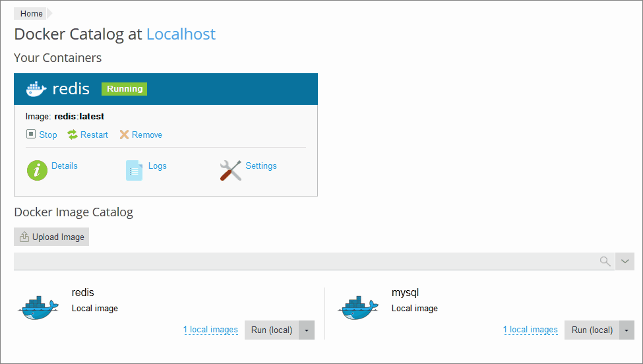The height and width of the screenshot is (364, 643).
Task: Go to Home breadcrumb
Action: (x=31, y=14)
